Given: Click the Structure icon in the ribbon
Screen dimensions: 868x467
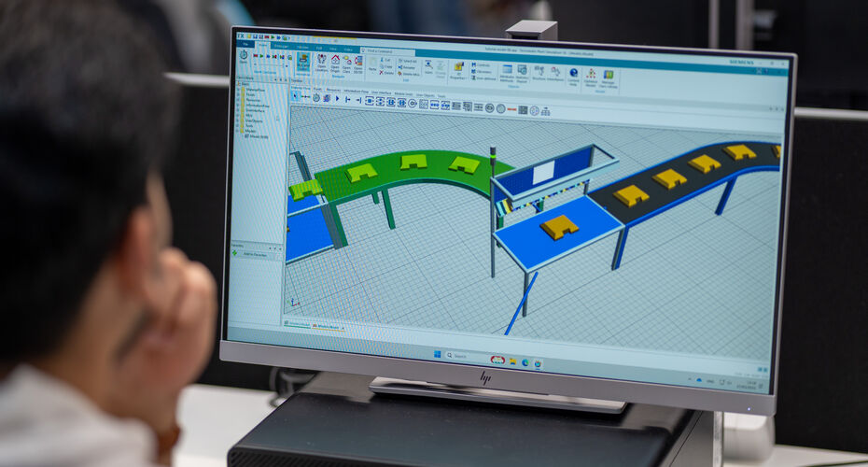Looking at the screenshot, I should click(x=539, y=73).
